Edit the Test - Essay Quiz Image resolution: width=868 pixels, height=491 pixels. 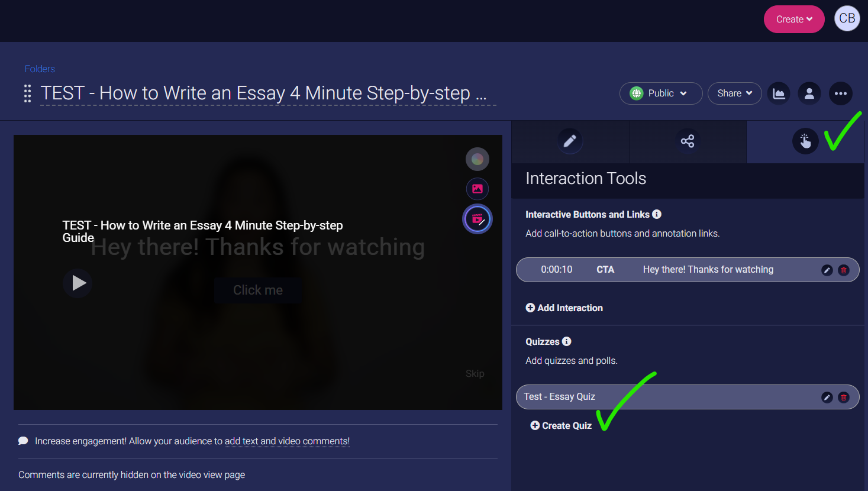(x=827, y=398)
